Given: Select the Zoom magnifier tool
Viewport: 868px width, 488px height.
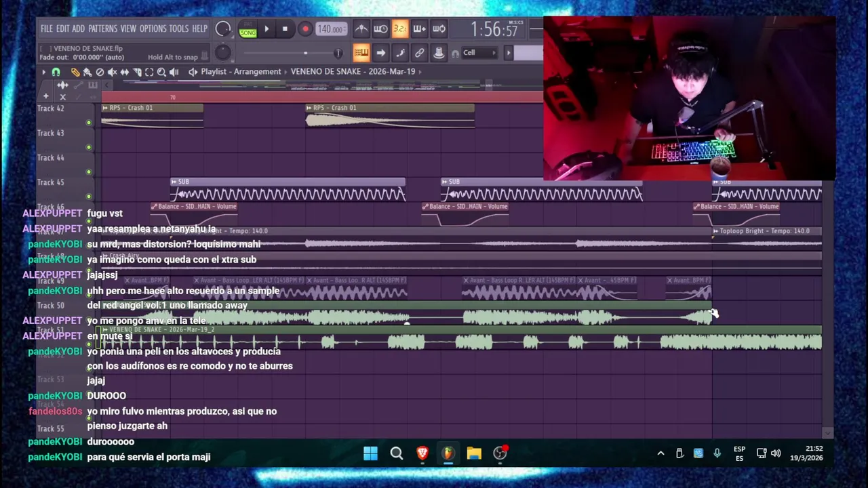Looking at the screenshot, I should (x=161, y=72).
